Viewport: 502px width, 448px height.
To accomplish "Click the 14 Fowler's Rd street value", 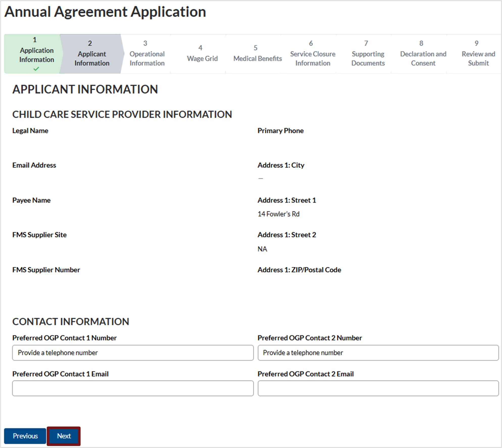I will tap(278, 214).
